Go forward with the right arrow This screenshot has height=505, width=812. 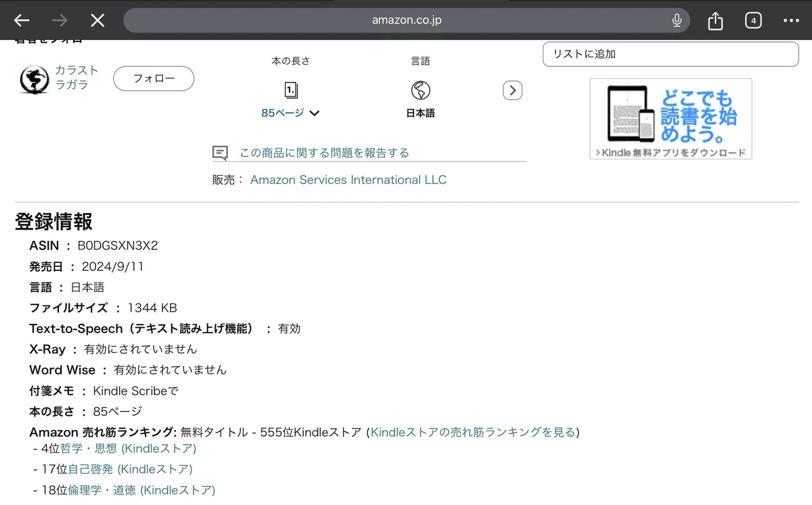tap(60, 20)
